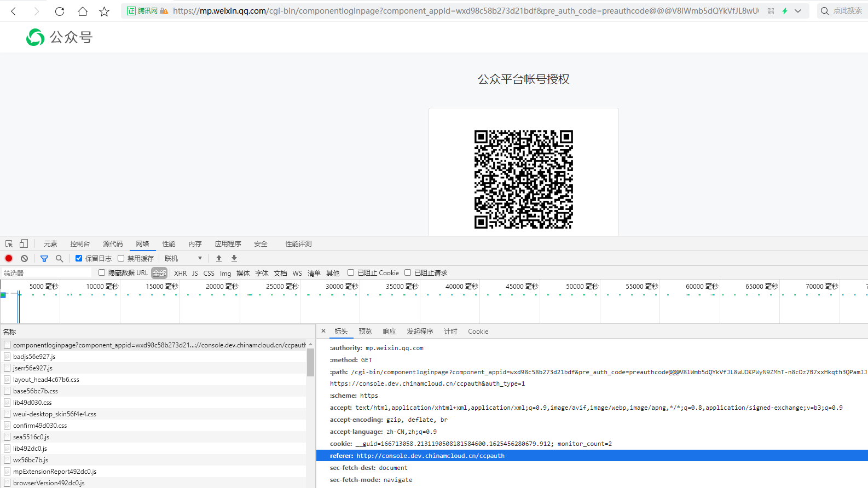This screenshot has width=868, height=488.
Task: Toggle the device emulation toolbar icon
Action: (24, 244)
